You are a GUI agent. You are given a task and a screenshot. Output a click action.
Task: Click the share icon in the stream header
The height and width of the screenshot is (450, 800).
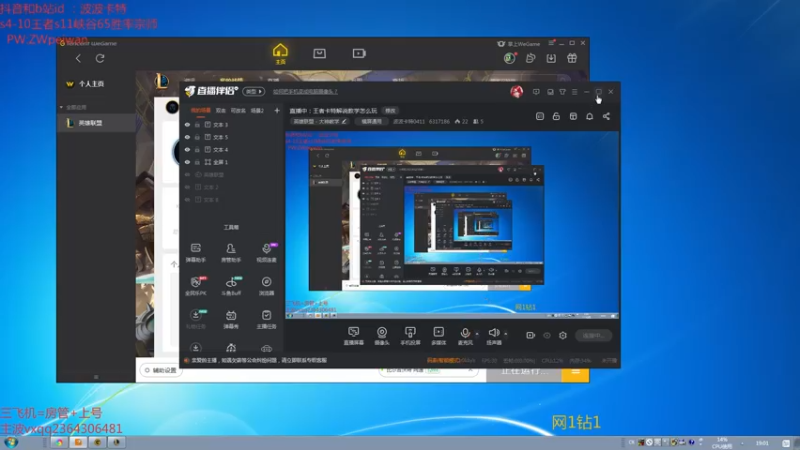coord(606,116)
